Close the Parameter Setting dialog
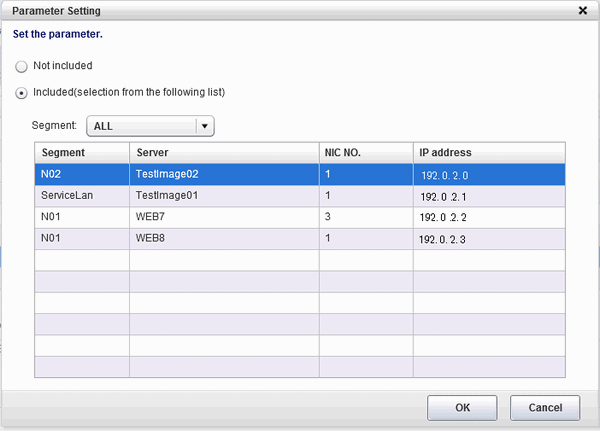The width and height of the screenshot is (600, 431). [583, 10]
